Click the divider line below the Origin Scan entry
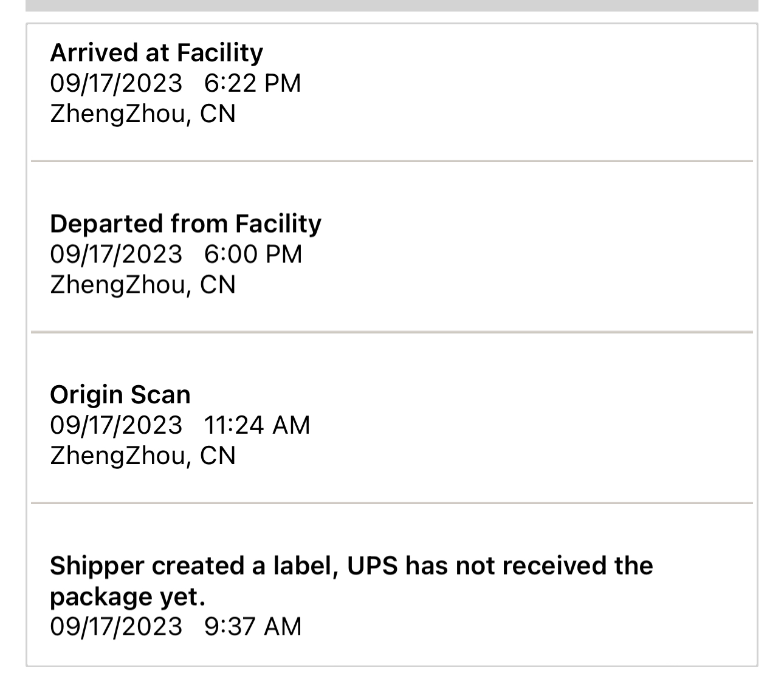 (392, 503)
